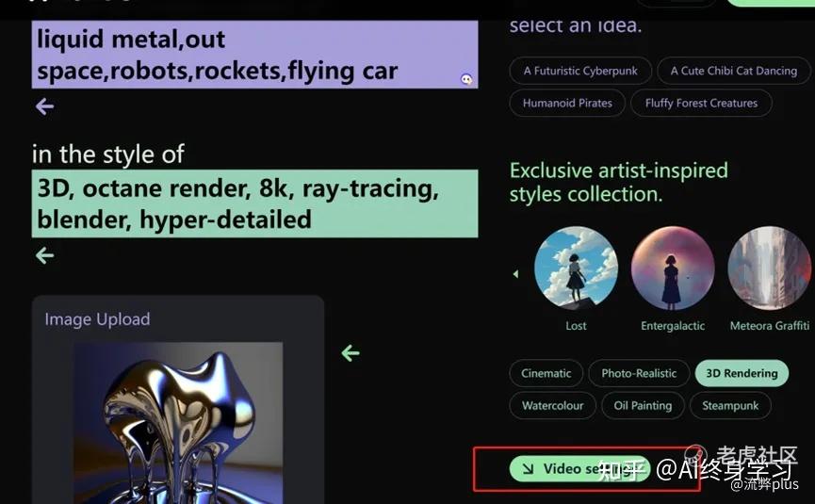Screen dimensions: 815x504
Task: Click the green arrow under the style box
Action: point(44,255)
